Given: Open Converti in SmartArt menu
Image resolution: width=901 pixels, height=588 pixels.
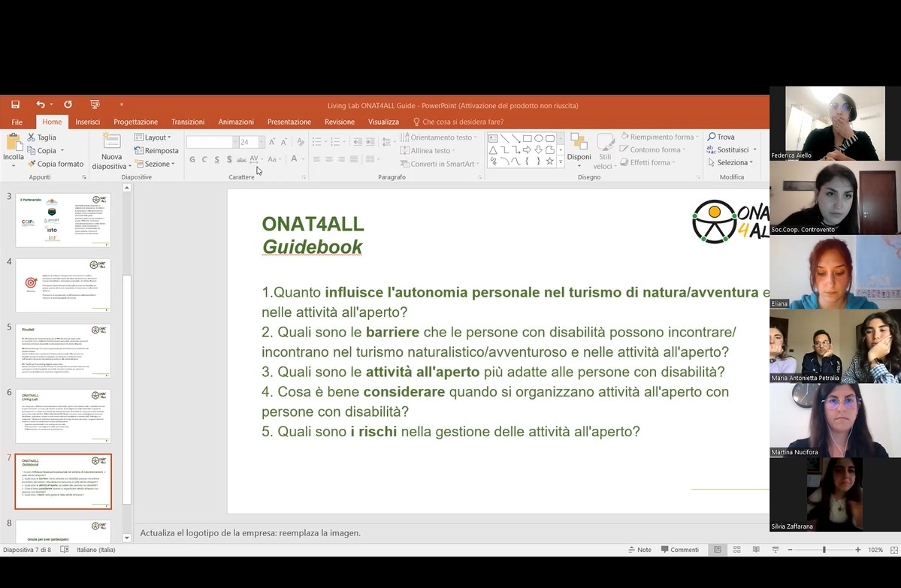Looking at the screenshot, I should click(x=440, y=164).
